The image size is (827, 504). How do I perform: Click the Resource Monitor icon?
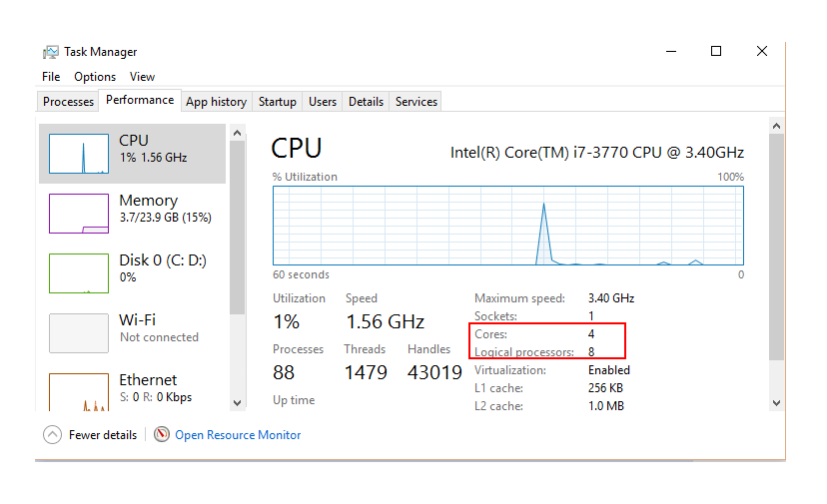tap(162, 435)
